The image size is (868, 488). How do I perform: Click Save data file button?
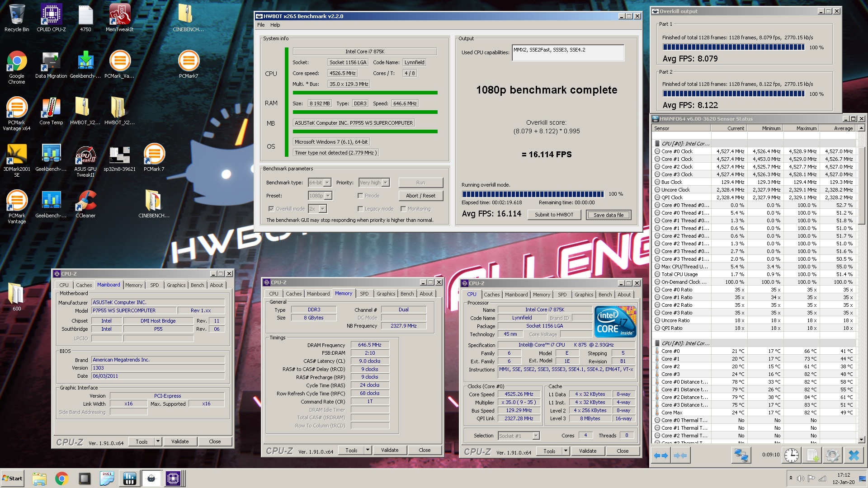[608, 215]
